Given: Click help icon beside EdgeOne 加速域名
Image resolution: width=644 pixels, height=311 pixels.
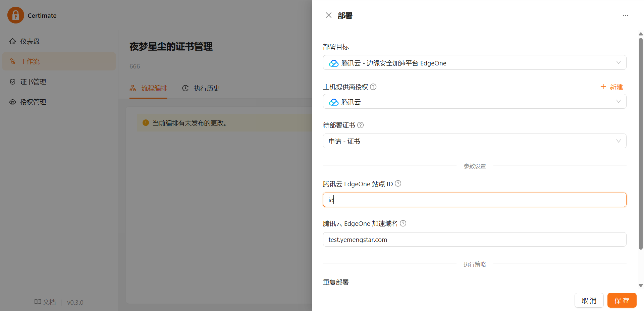Looking at the screenshot, I should point(403,223).
